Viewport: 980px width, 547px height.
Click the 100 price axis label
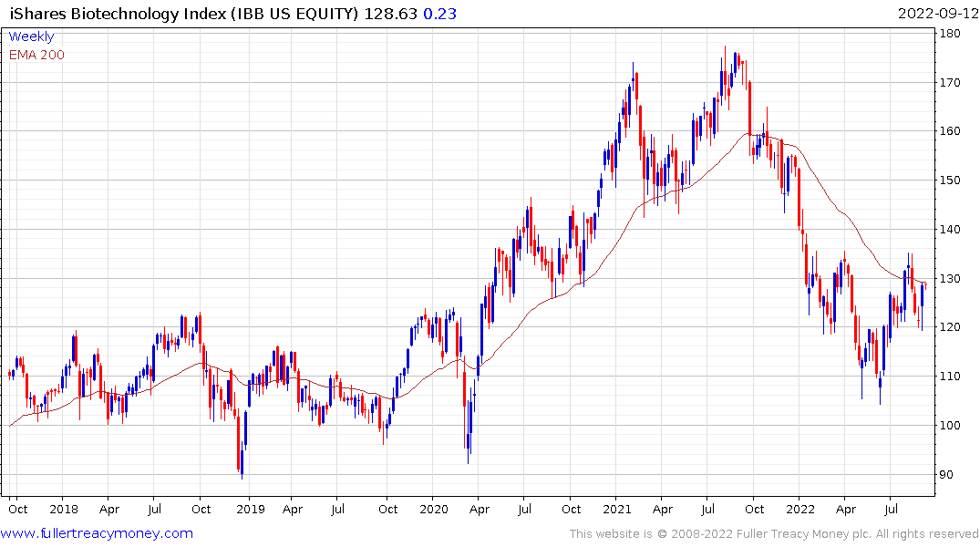point(950,425)
